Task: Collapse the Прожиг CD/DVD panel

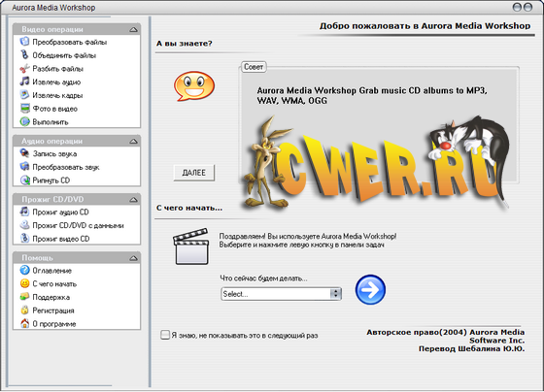Action: pyautogui.click(x=134, y=200)
